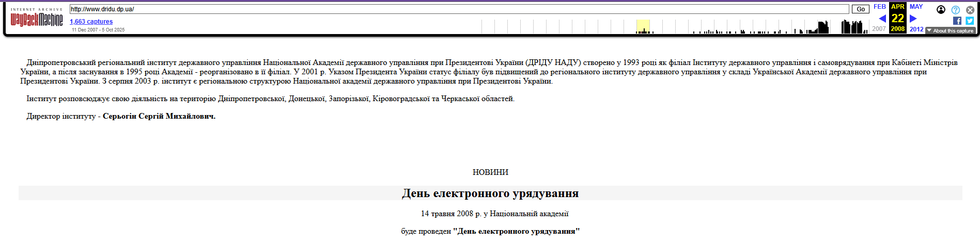Click the APR month label
Viewport: 980px width, 243px height.
pos(898,7)
